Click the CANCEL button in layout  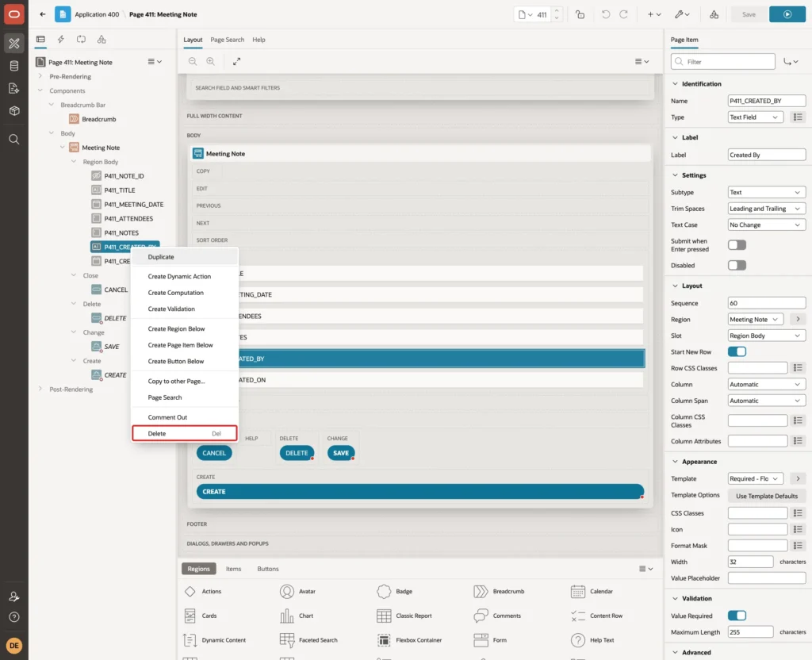click(x=214, y=453)
